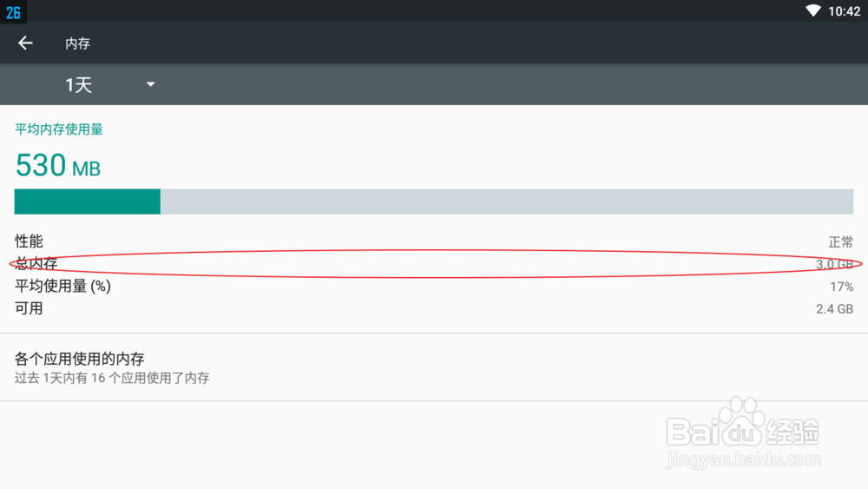Click the clock showing 10:42

[x=845, y=11]
